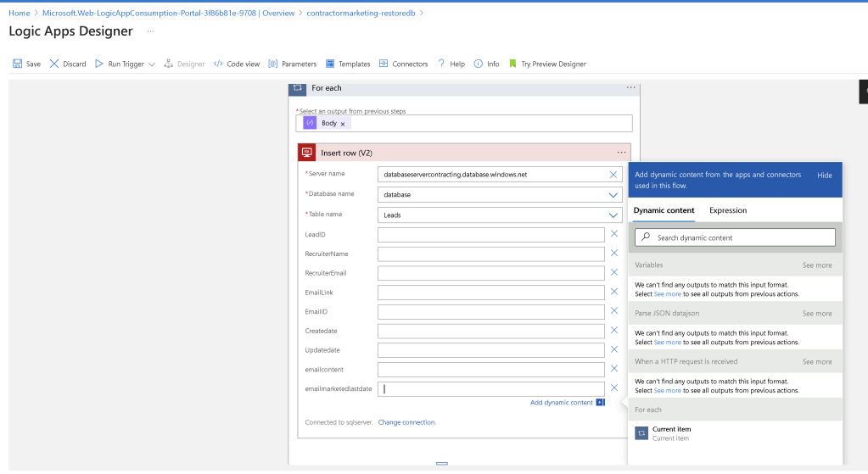The height and width of the screenshot is (474, 868).
Task: Click the Save toolbar button
Action: [26, 64]
